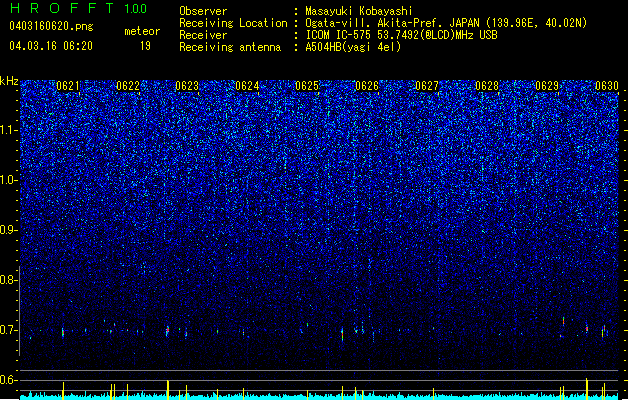Viewport: 629px width, 400px height.
Task: Click the 0.8 frequency axis label
Action: [8, 280]
